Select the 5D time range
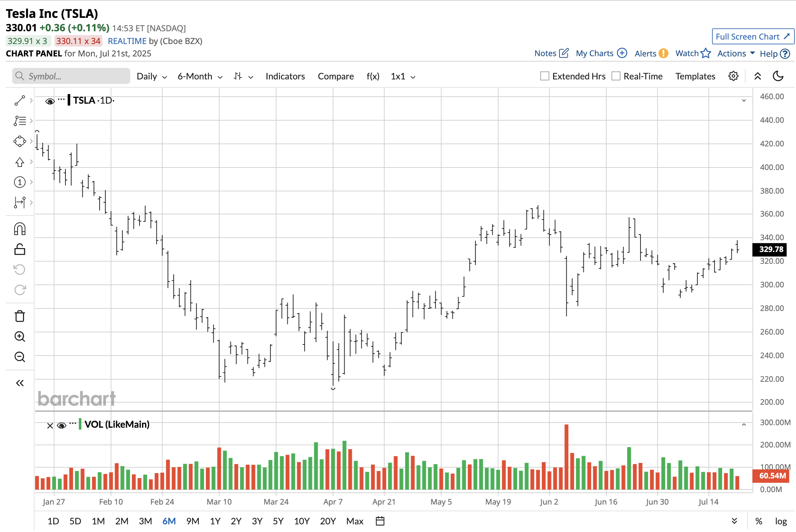The width and height of the screenshot is (796, 532). click(75, 521)
